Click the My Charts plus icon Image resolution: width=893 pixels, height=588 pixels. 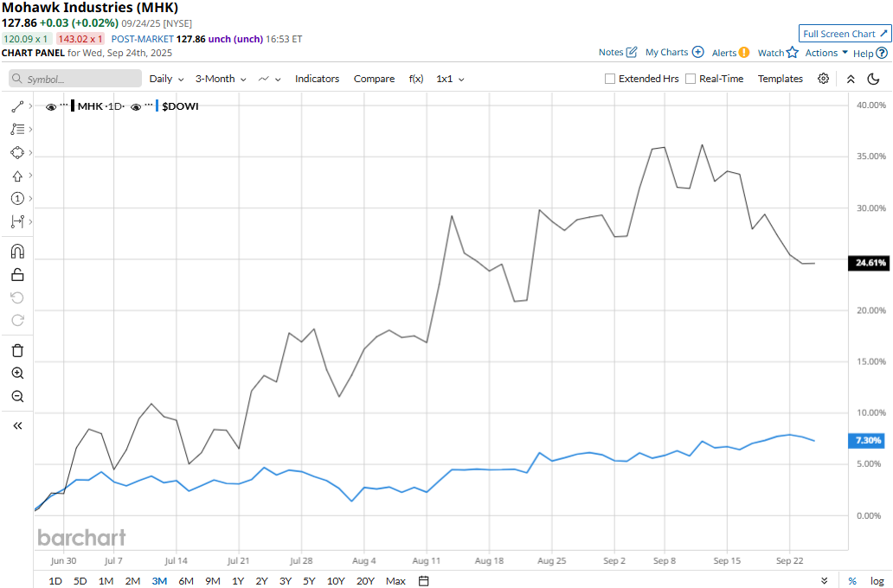pyautogui.click(x=697, y=52)
